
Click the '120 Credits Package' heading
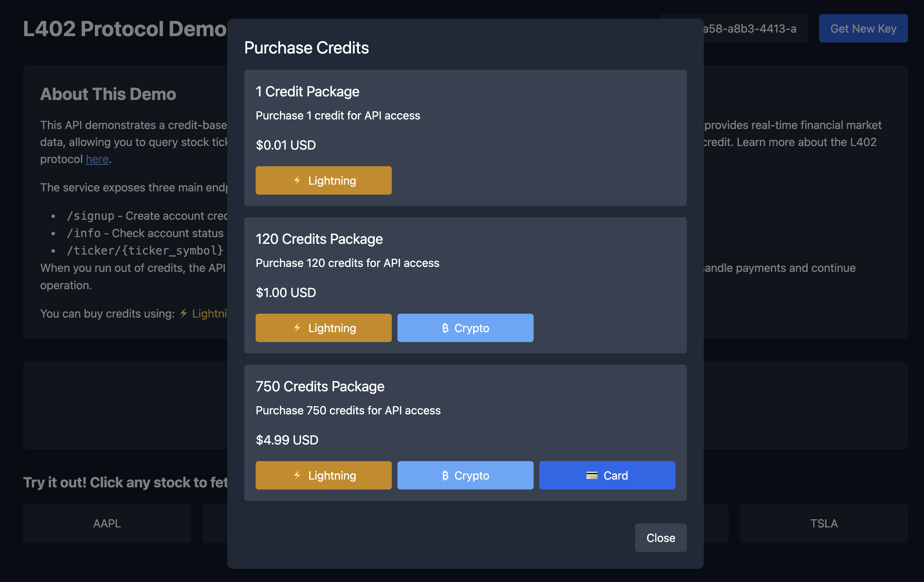pos(319,239)
